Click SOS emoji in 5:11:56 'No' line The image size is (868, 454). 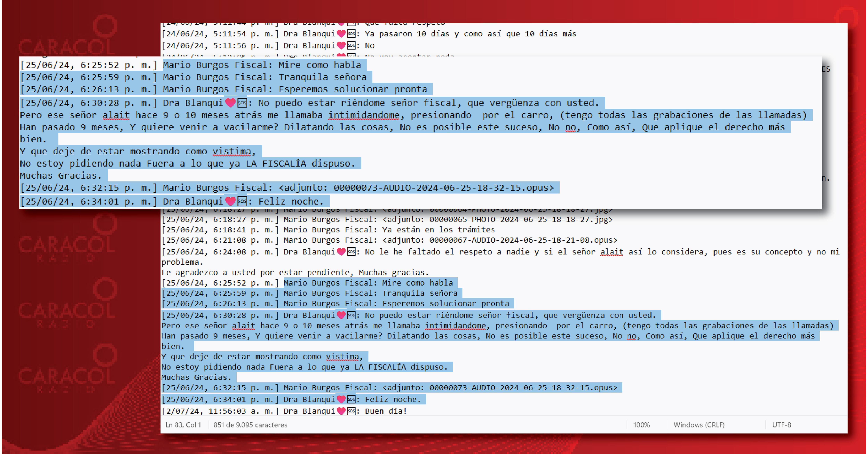point(351,45)
